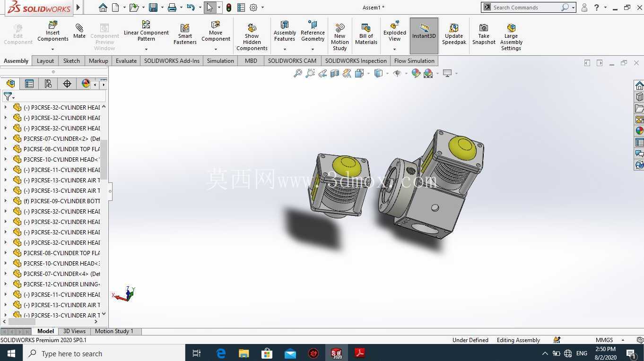Click the Update Speedpak button
Image resolution: width=644 pixels, height=361 pixels.
(454, 34)
